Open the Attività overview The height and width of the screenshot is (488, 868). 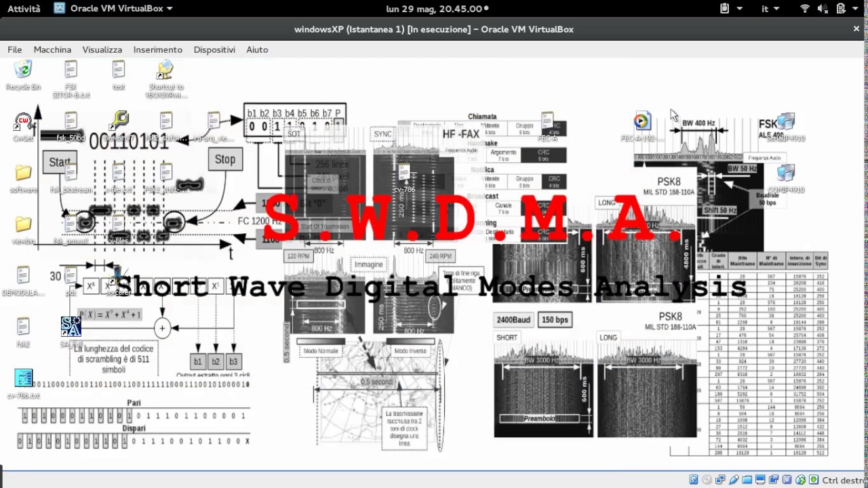24,9
